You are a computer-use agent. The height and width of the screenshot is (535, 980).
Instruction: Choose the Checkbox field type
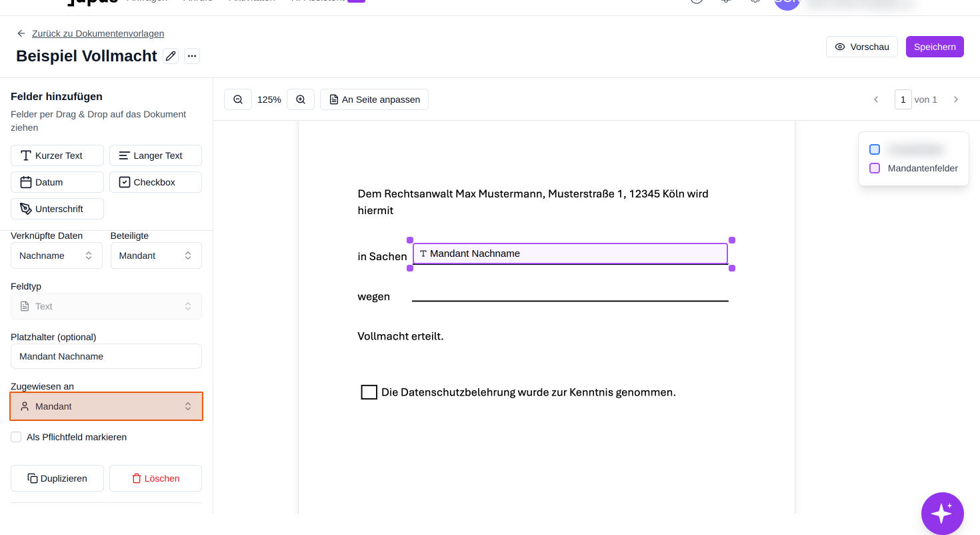(155, 182)
